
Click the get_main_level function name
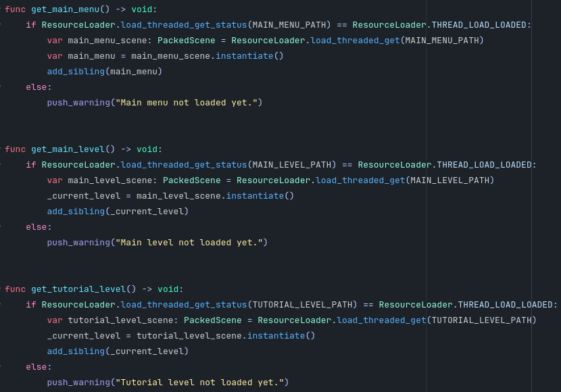[68, 149]
